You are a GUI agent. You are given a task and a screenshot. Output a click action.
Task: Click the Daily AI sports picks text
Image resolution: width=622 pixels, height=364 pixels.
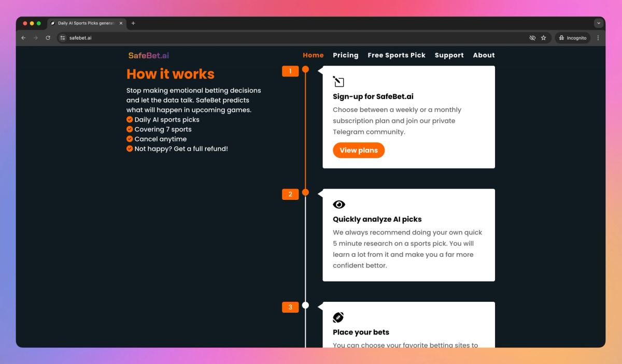coord(167,120)
